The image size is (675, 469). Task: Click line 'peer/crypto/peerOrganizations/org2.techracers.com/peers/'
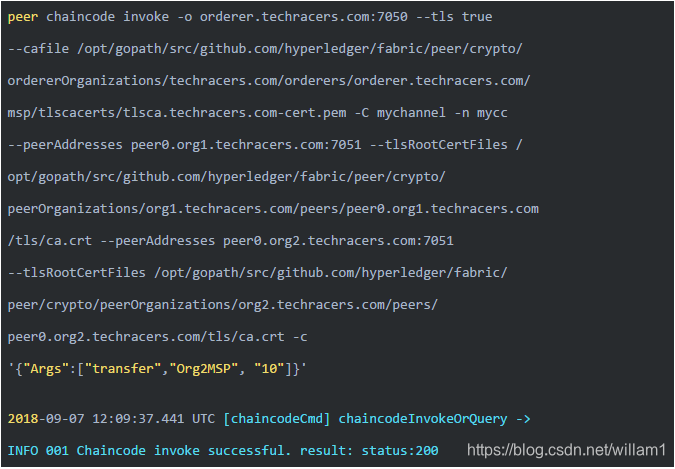pos(223,305)
